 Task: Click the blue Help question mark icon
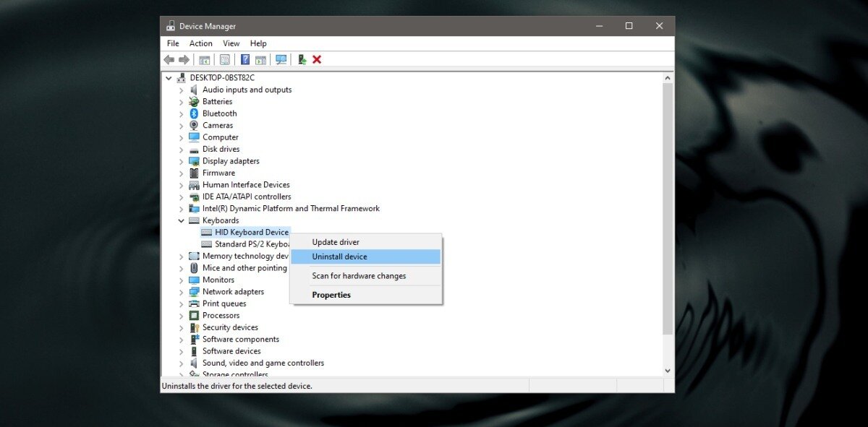(x=245, y=59)
